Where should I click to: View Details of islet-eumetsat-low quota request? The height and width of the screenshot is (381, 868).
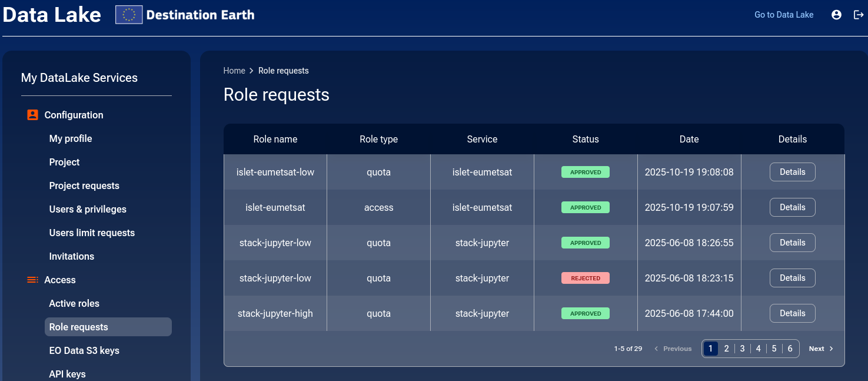click(792, 172)
